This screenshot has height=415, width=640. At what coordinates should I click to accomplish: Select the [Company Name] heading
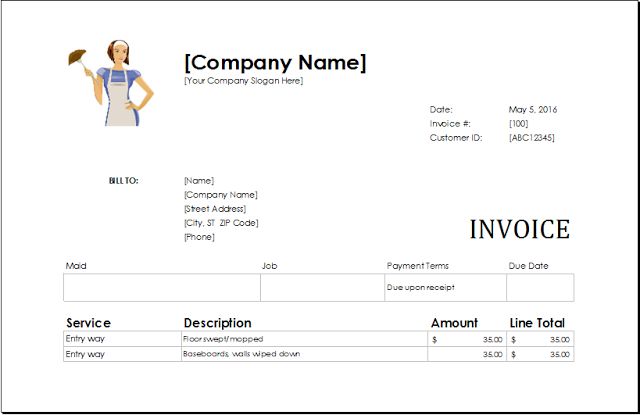[x=276, y=62]
